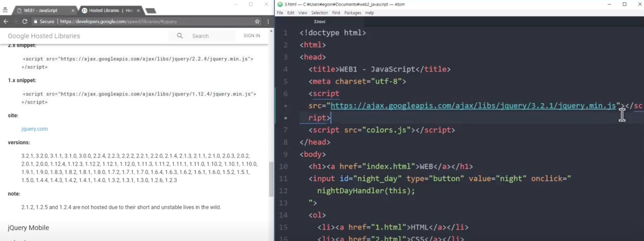Screen dimensions: 644x241
Task: Open the jquery.com link
Action: tap(34, 129)
